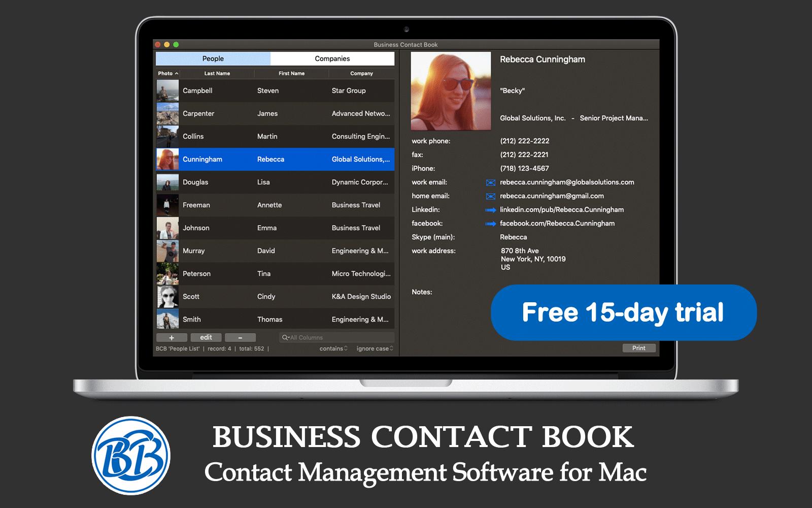Select the Douglas row
Viewport: 812px width, 508px height.
[x=275, y=182]
